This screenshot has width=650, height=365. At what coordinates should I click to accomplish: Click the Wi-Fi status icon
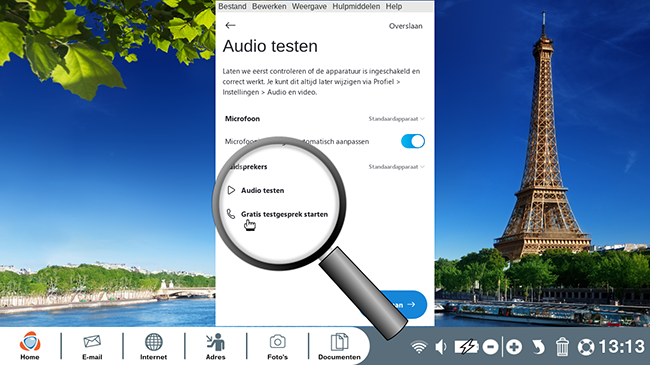click(419, 347)
